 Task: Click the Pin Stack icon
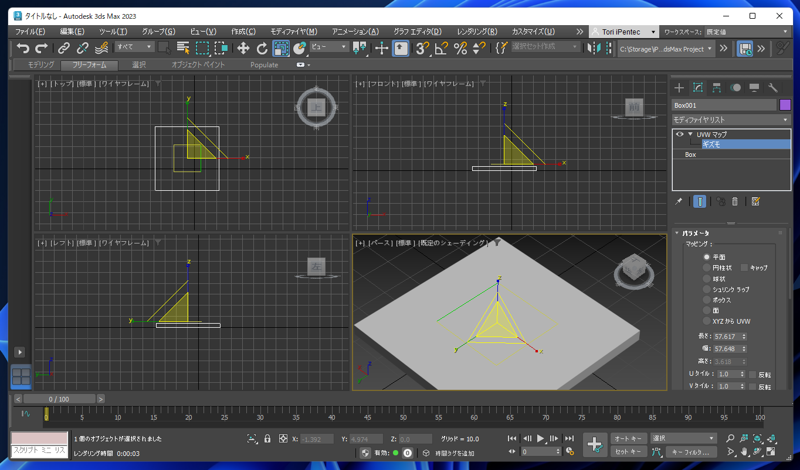click(679, 202)
